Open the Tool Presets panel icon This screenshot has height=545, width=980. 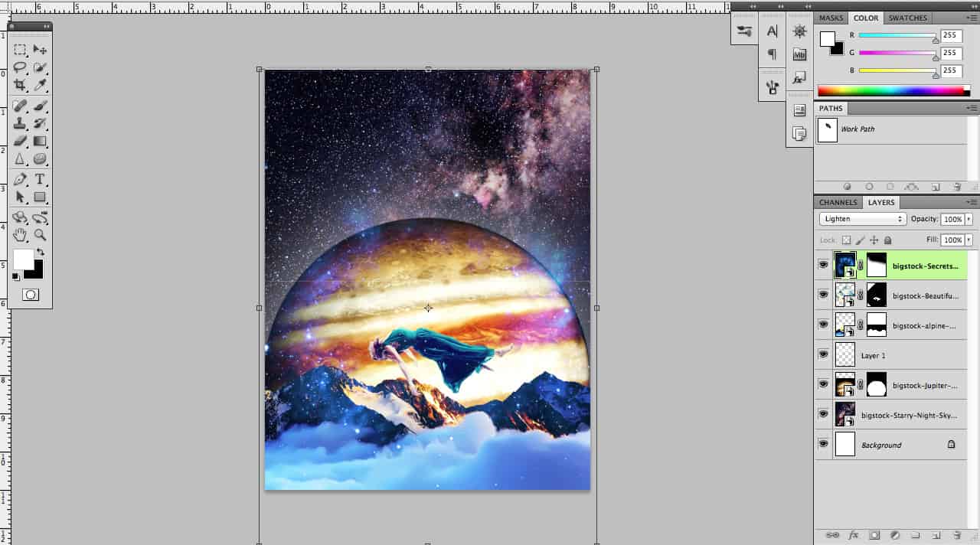pos(772,87)
